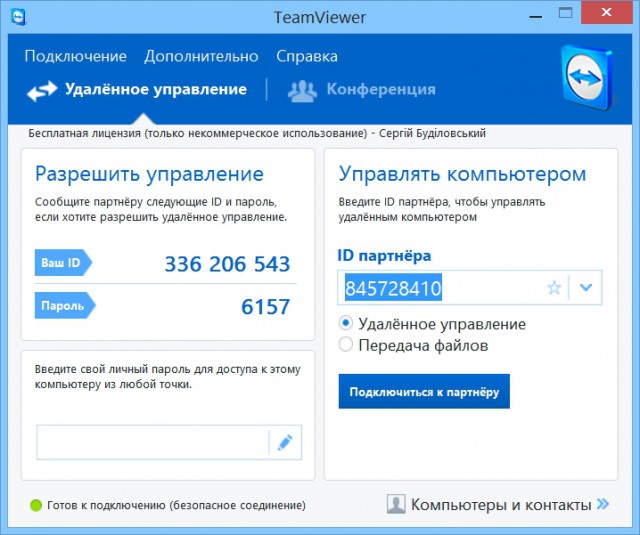
Task: Select Удалённое управление radio button
Action: [x=345, y=323]
